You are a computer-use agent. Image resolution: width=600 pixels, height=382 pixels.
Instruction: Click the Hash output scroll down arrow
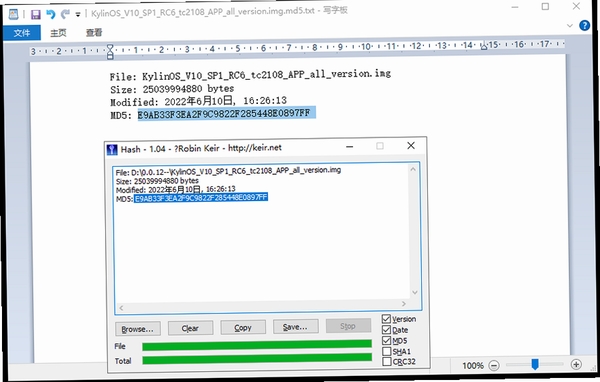(414, 292)
